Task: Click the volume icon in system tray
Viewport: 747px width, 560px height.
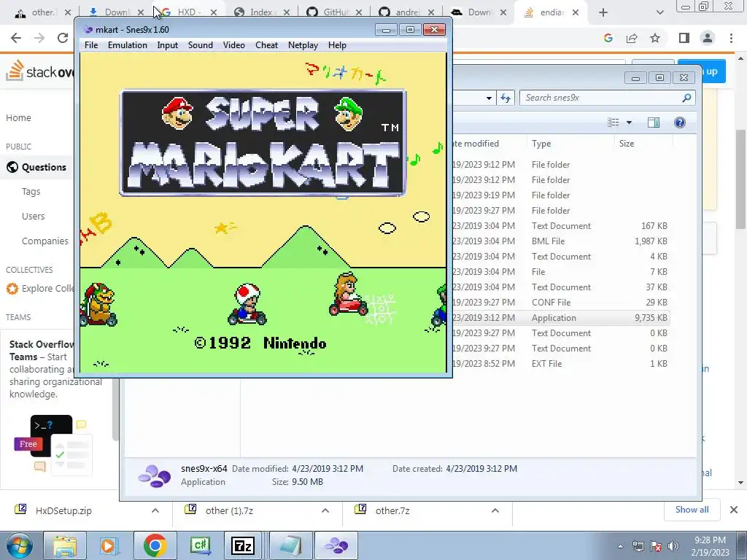Action: tap(673, 546)
